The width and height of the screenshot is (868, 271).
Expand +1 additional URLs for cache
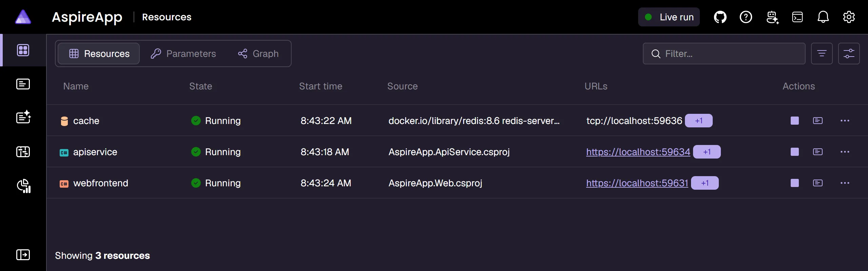pos(699,121)
